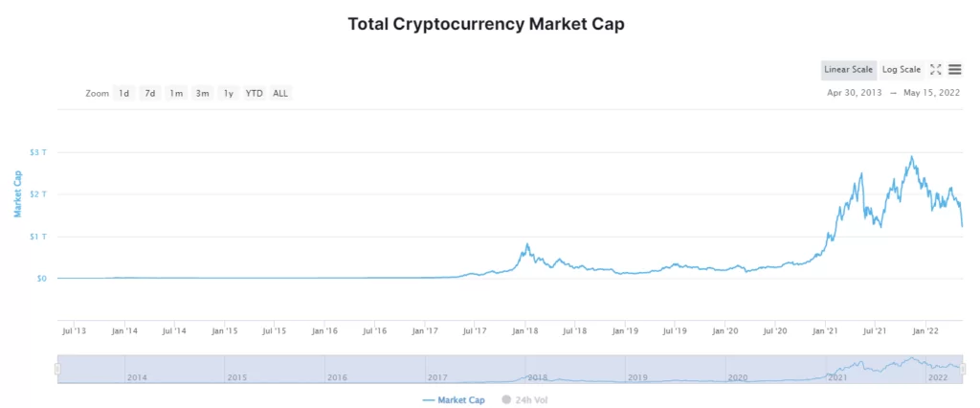980x408 pixels.
Task: Click 2018 in the navigator timeline
Action: [x=537, y=377]
